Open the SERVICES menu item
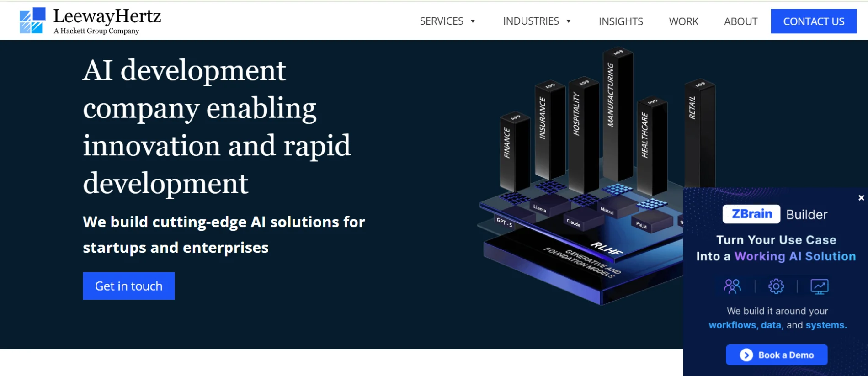This screenshot has height=376, width=868. (x=442, y=21)
